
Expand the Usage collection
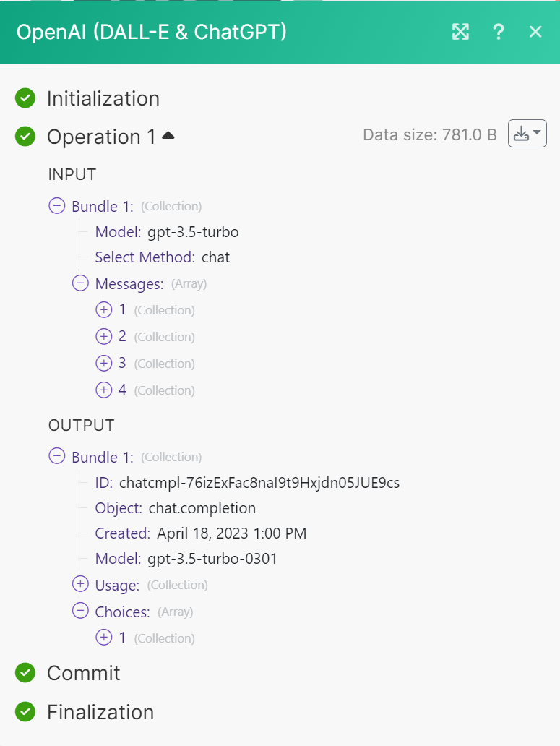pyautogui.click(x=80, y=584)
